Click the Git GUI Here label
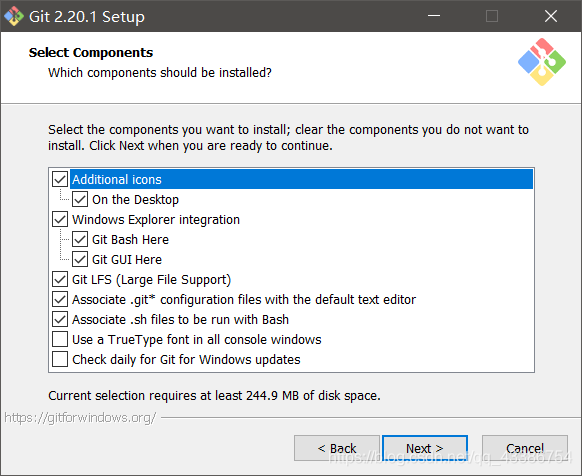The height and width of the screenshot is (476, 582). pyautogui.click(x=127, y=260)
